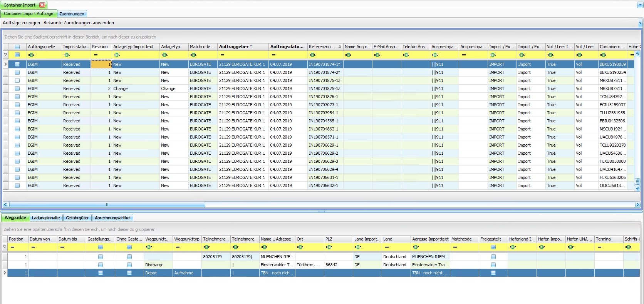Viewport: 644px width, 304px height.
Task: Open filter editor funnel in orders grid
Action: (5, 55)
